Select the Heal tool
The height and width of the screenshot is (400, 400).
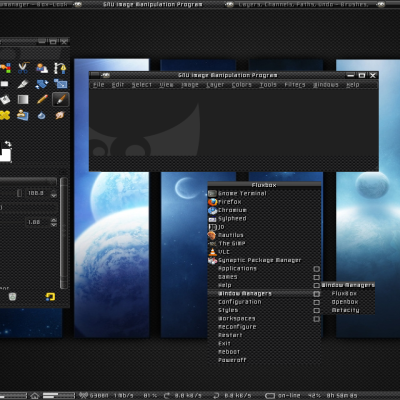[5, 115]
